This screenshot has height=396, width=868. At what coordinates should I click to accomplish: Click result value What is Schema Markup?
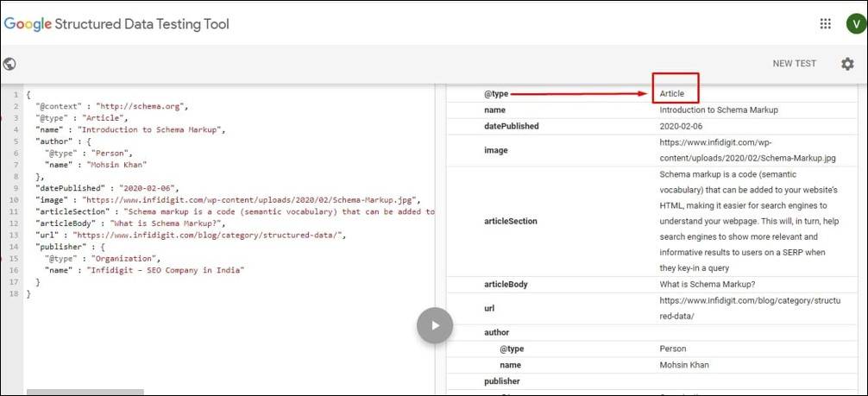pyautogui.click(x=707, y=285)
